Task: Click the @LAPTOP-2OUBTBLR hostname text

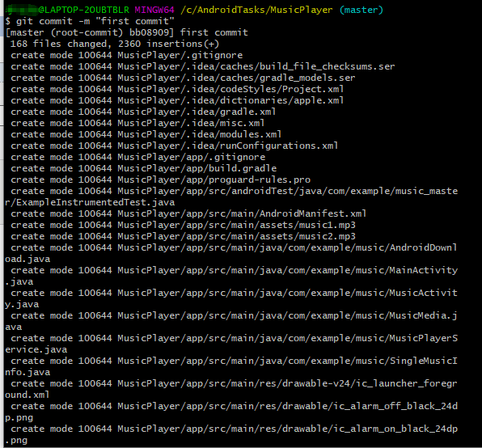Action: 84,10
